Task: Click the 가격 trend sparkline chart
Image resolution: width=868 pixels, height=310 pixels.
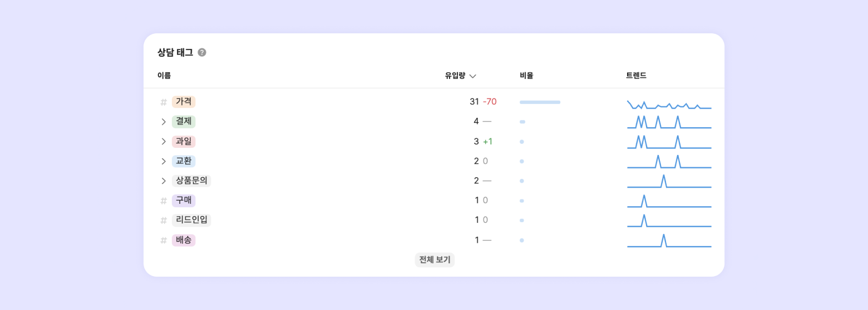Action: (669, 105)
